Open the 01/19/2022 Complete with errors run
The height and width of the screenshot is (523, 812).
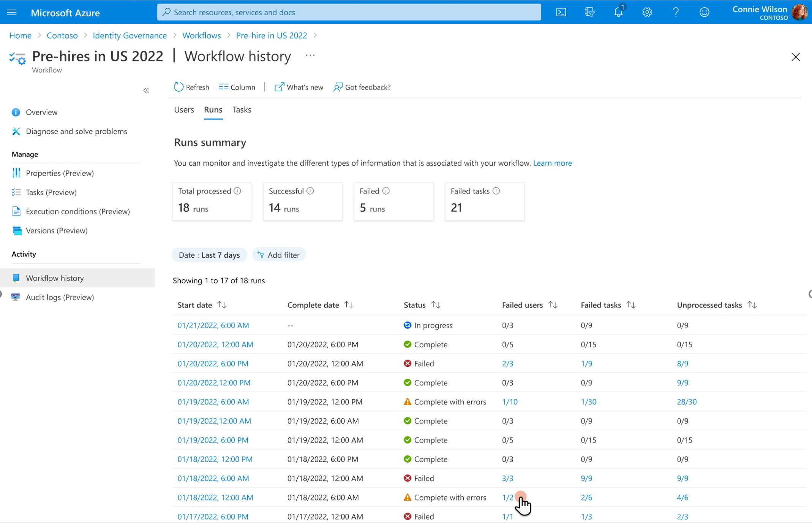point(213,402)
